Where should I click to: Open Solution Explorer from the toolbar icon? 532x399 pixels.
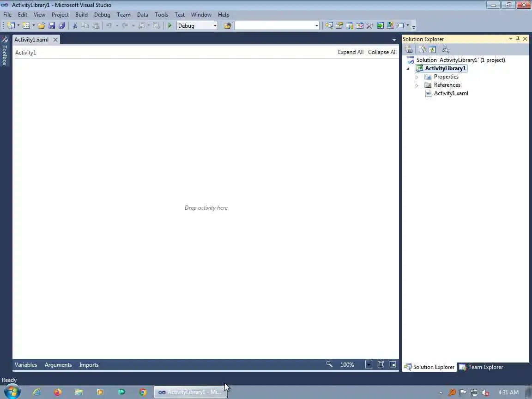tap(329, 25)
